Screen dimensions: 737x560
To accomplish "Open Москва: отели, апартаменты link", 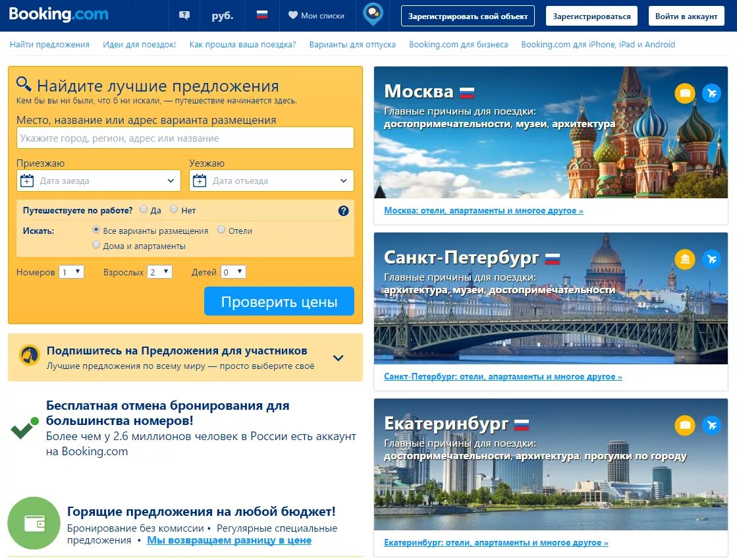I will (483, 211).
